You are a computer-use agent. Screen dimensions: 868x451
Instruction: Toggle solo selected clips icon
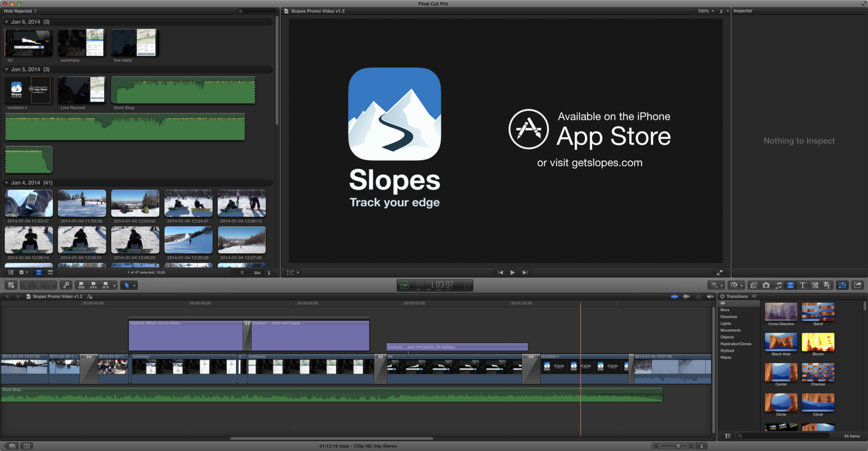698,296
